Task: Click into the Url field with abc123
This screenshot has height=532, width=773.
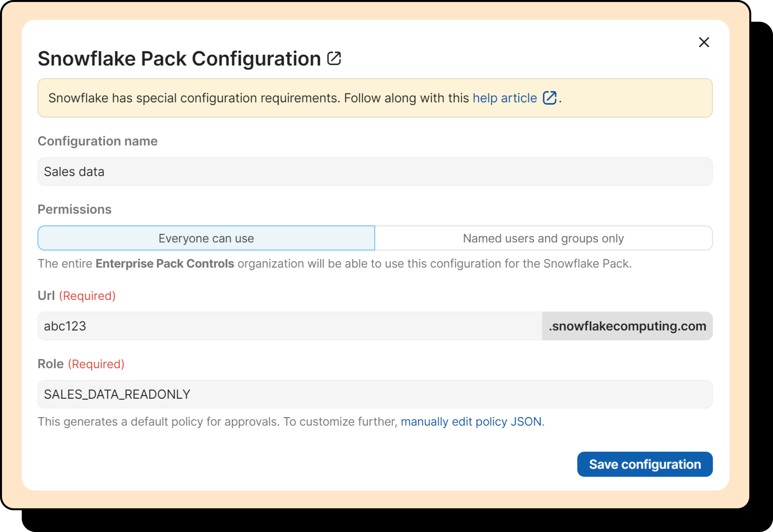Action: point(290,326)
